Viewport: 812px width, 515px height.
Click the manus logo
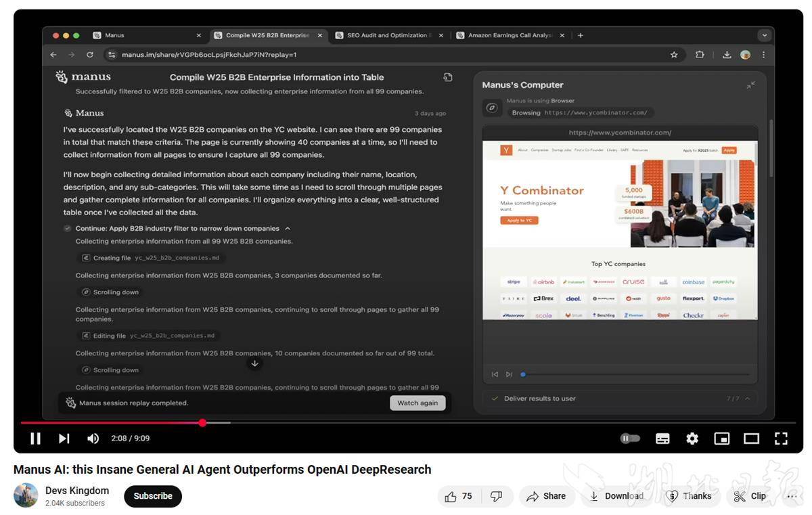[83, 77]
